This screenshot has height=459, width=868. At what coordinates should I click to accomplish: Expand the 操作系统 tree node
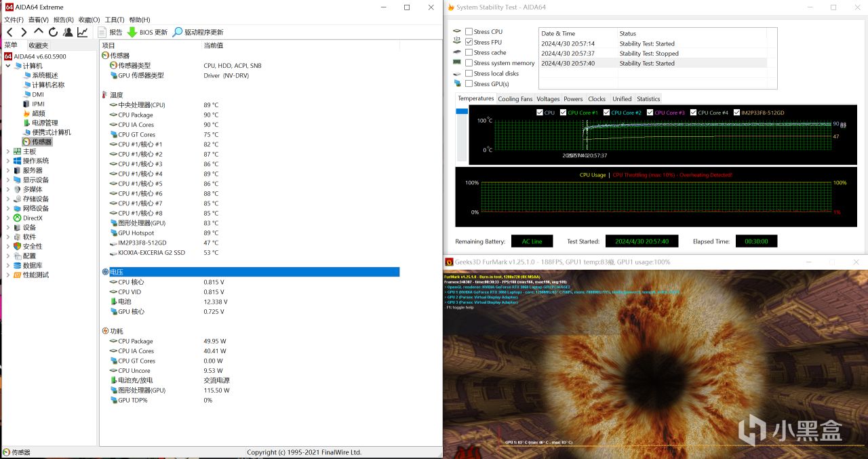[8, 161]
